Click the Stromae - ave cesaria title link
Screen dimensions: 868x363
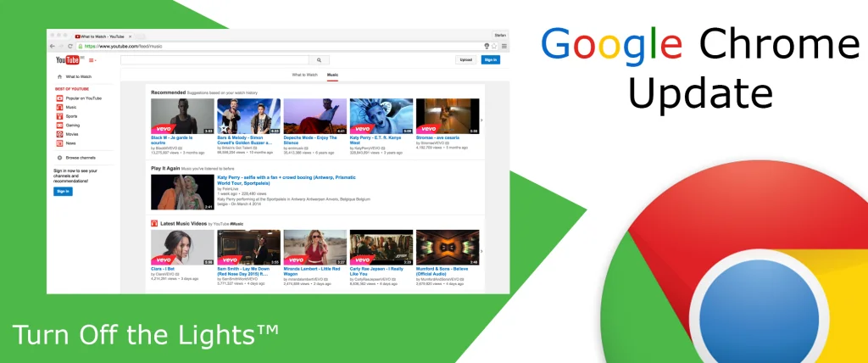point(439,137)
